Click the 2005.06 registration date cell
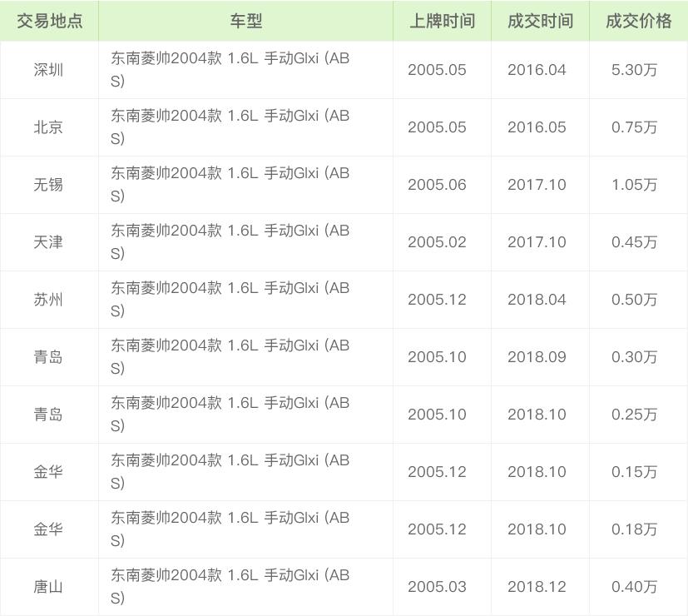 pyautogui.click(x=437, y=185)
